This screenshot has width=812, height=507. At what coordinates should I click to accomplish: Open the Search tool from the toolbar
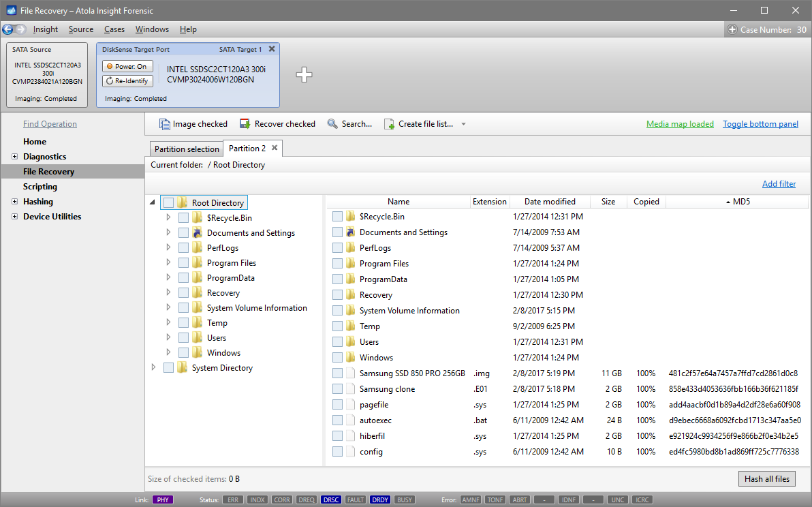332,123
